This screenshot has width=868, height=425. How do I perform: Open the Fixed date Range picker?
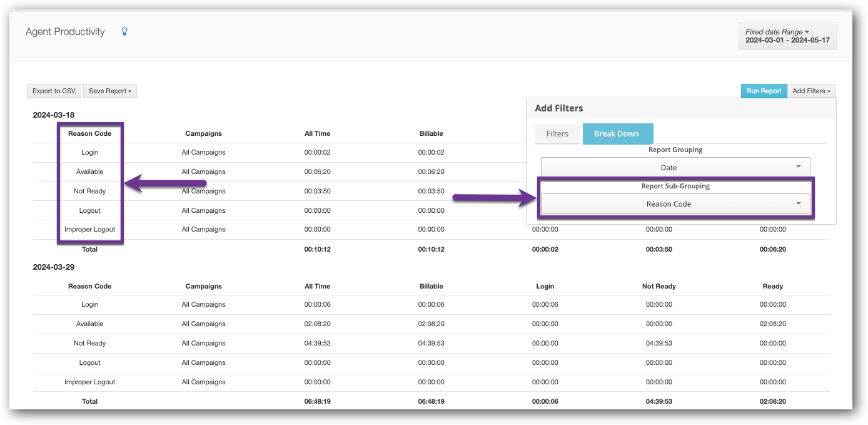[787, 36]
